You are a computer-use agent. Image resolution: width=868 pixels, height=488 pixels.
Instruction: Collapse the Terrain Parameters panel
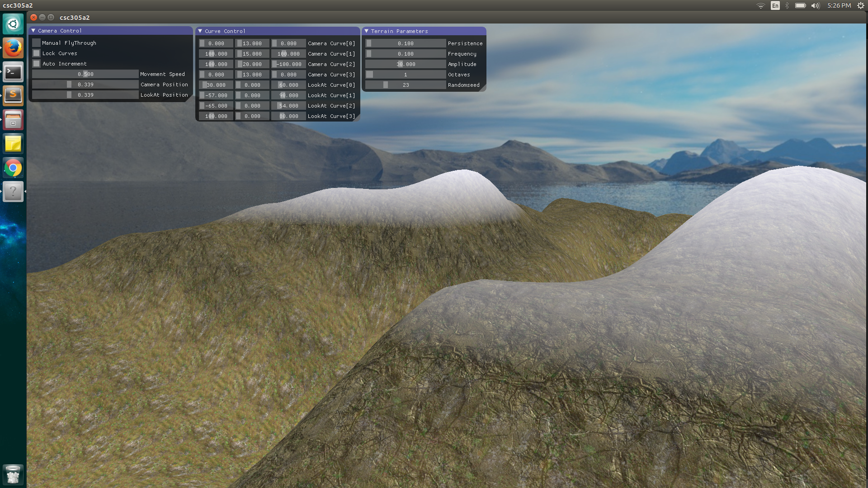(x=367, y=31)
